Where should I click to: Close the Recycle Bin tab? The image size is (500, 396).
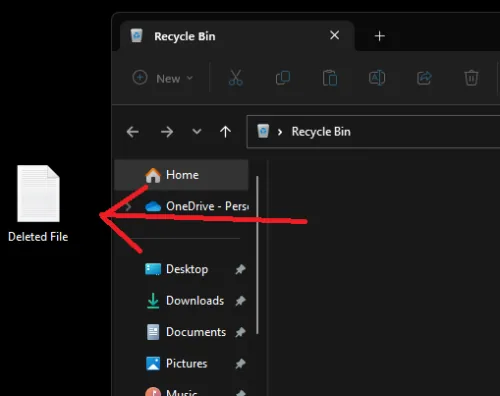[x=335, y=35]
